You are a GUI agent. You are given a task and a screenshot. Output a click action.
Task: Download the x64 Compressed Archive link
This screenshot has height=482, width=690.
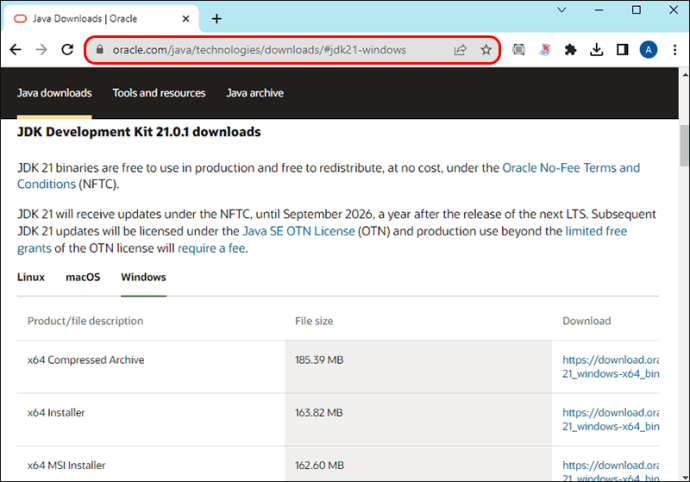pos(610,367)
